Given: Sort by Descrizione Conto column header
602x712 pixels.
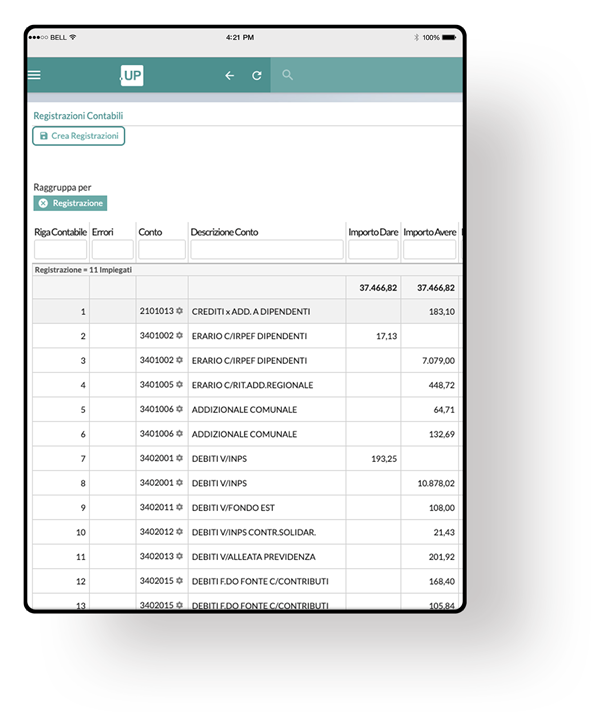Looking at the screenshot, I should pyautogui.click(x=224, y=232).
